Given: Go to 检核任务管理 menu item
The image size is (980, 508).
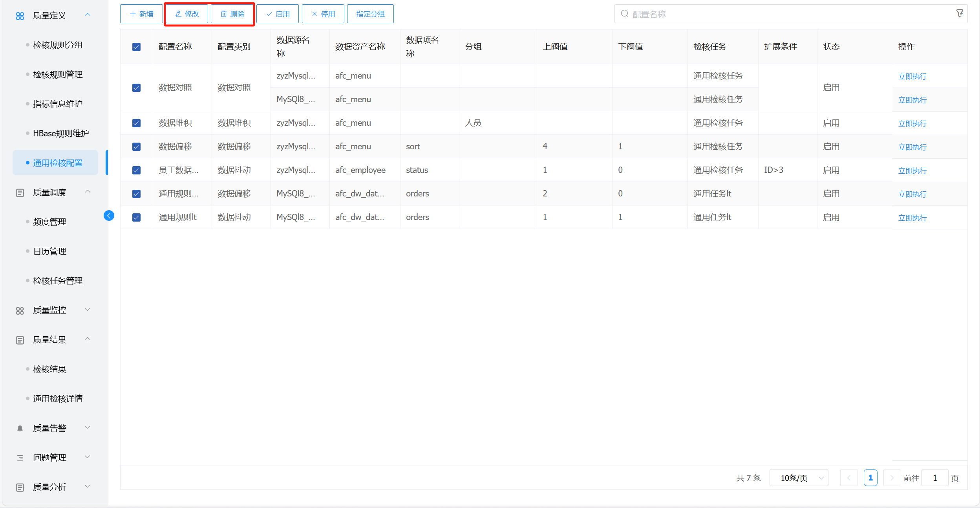Looking at the screenshot, I should tap(58, 281).
